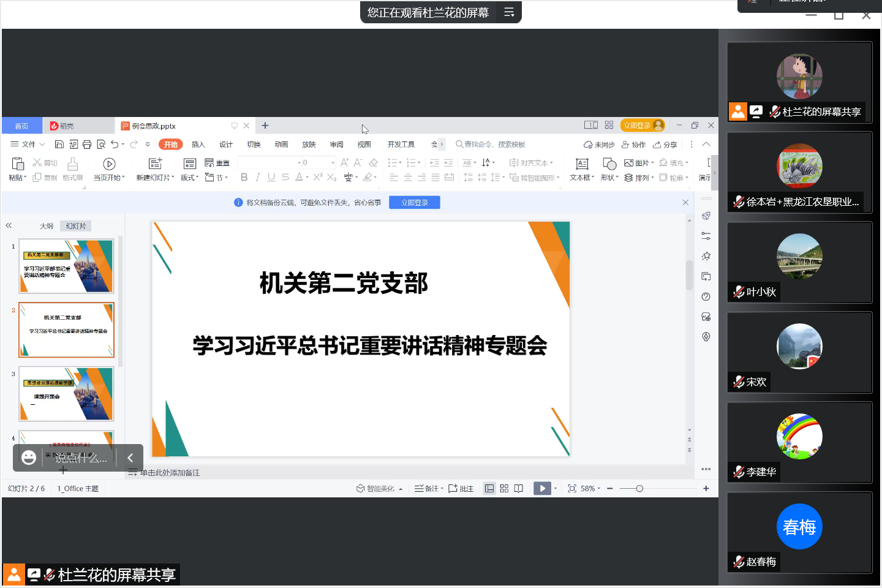Screen dimensions: 882x588
Task: Click the rocket icon in right sidebar
Action: click(x=706, y=216)
